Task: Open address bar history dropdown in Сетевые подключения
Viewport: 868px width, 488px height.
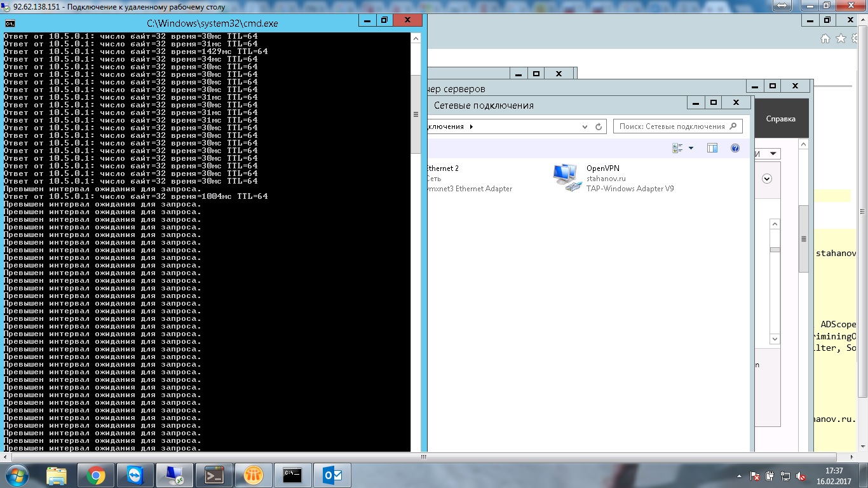Action: coord(585,126)
